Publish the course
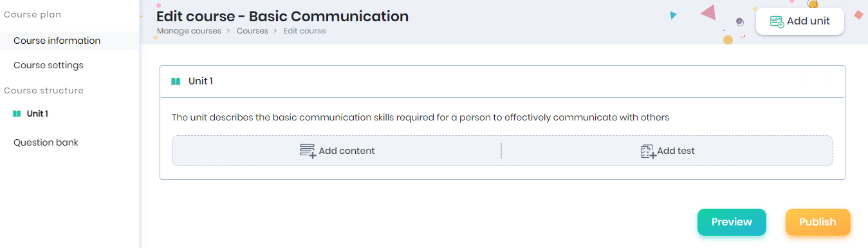 tap(818, 222)
